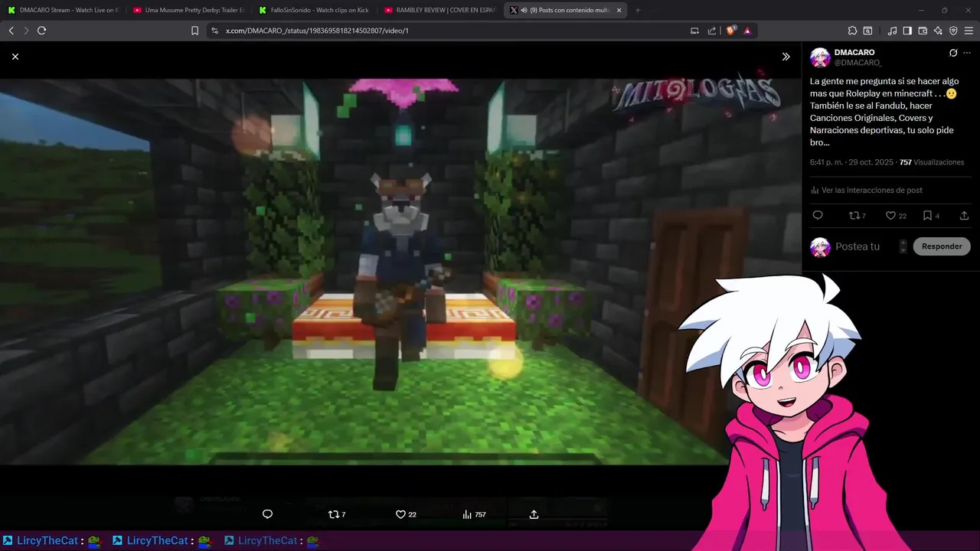This screenshot has height=551, width=980.
Task: Switch to the Uma Musume Pretty Derby tab
Action: coord(188,10)
